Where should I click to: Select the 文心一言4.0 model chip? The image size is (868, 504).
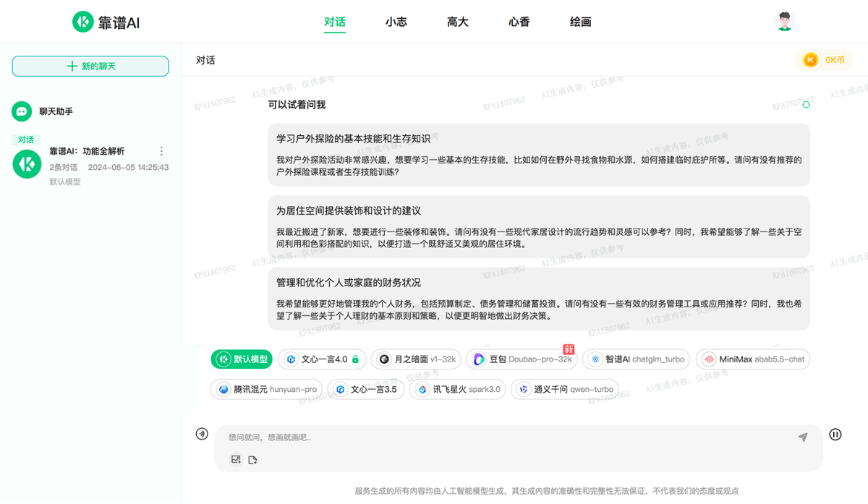321,359
